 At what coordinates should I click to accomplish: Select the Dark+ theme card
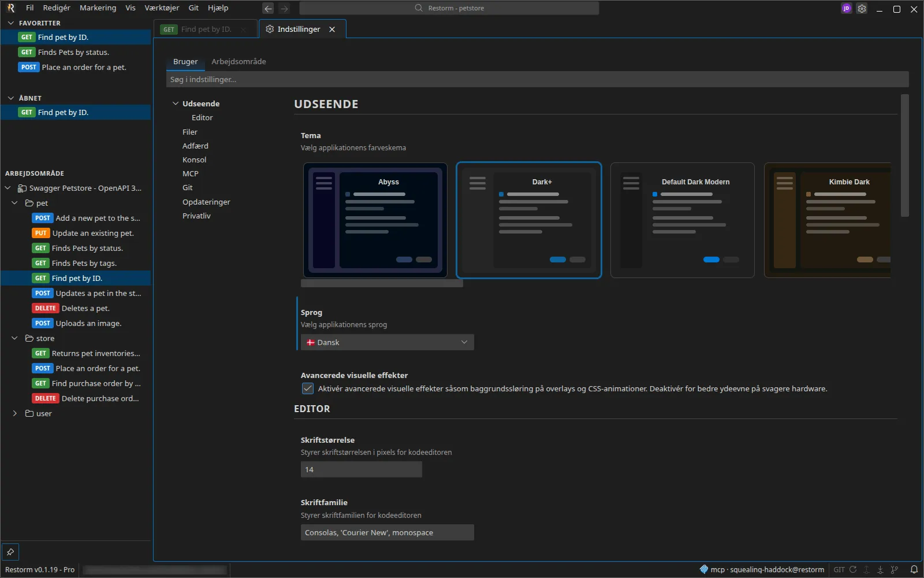529,220
